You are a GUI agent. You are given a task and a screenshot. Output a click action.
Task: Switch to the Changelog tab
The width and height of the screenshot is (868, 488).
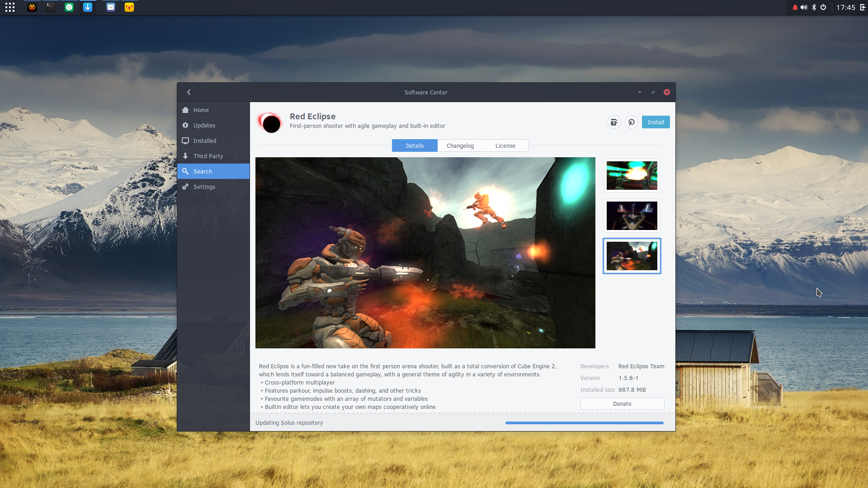click(460, 146)
